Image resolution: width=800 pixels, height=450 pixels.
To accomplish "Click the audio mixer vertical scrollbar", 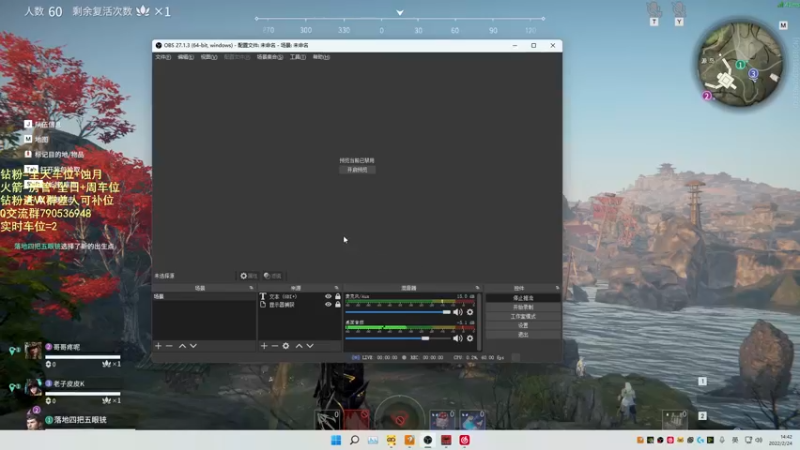I will (479, 321).
